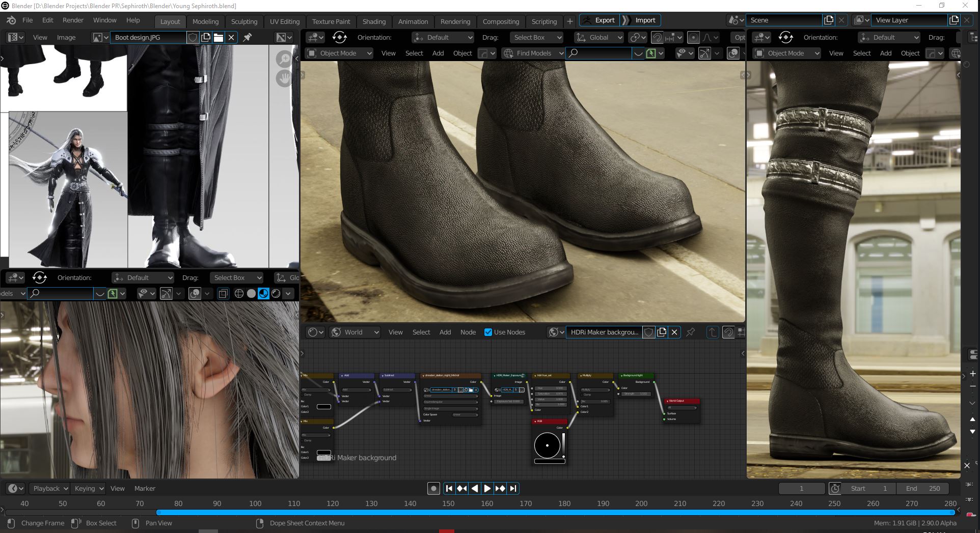This screenshot has width=980, height=533.
Task: Unlink the Boot design.JPG image
Action: (x=231, y=37)
